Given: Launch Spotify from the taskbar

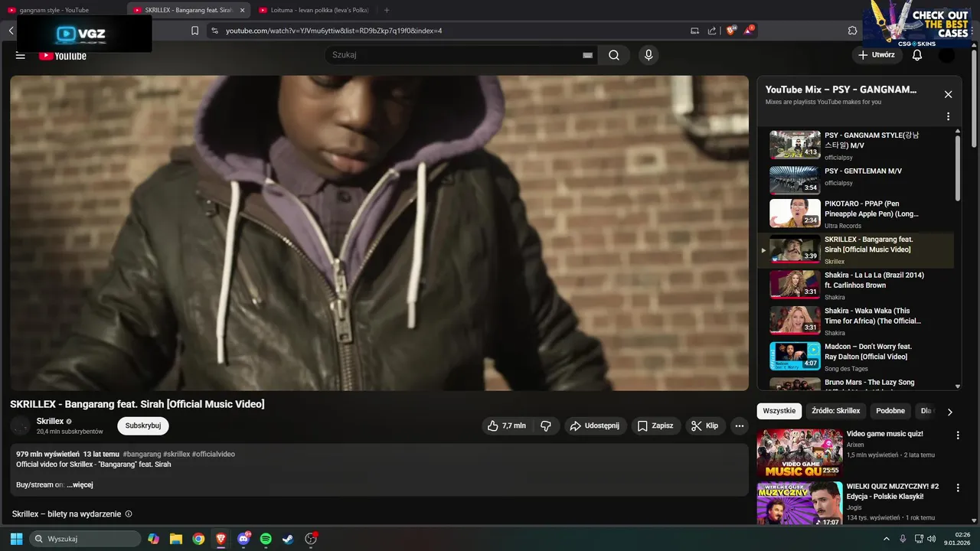Looking at the screenshot, I should 266,539.
